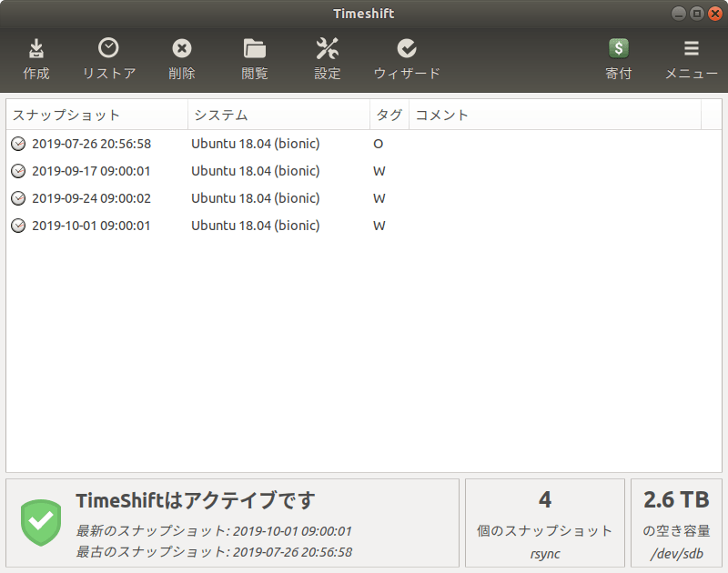This screenshot has width=728, height=573.
Task: Click system cell of the 2019-09-17 row
Action: 256,171
